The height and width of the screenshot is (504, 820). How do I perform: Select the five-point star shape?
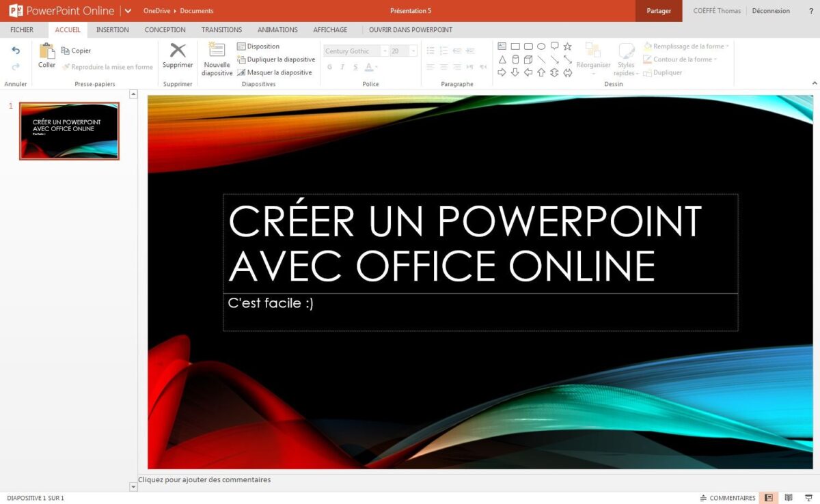pyautogui.click(x=567, y=46)
